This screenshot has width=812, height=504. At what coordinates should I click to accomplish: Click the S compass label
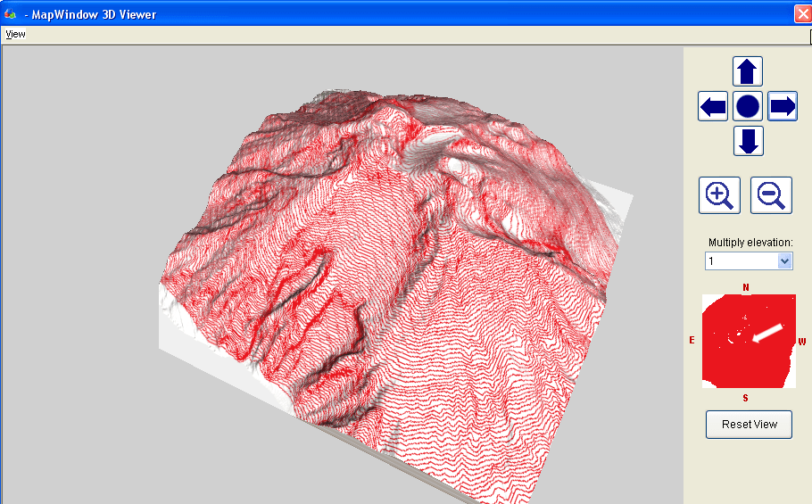[746, 397]
